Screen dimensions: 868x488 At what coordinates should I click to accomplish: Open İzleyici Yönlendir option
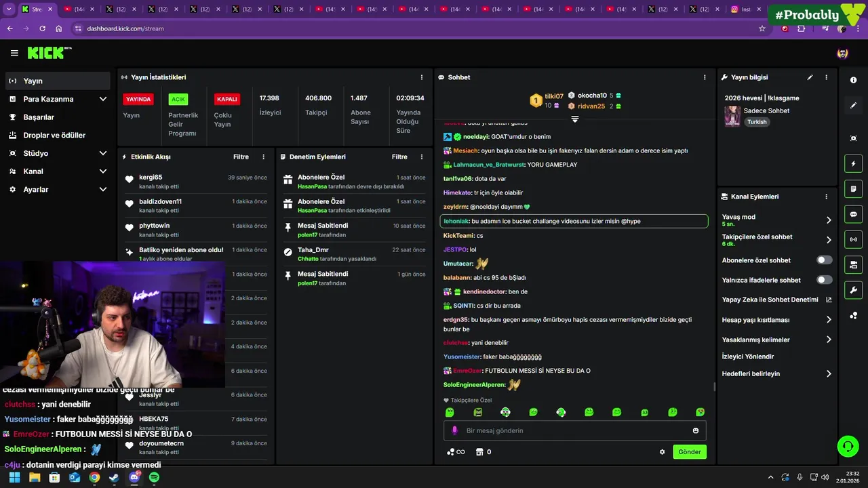(748, 357)
